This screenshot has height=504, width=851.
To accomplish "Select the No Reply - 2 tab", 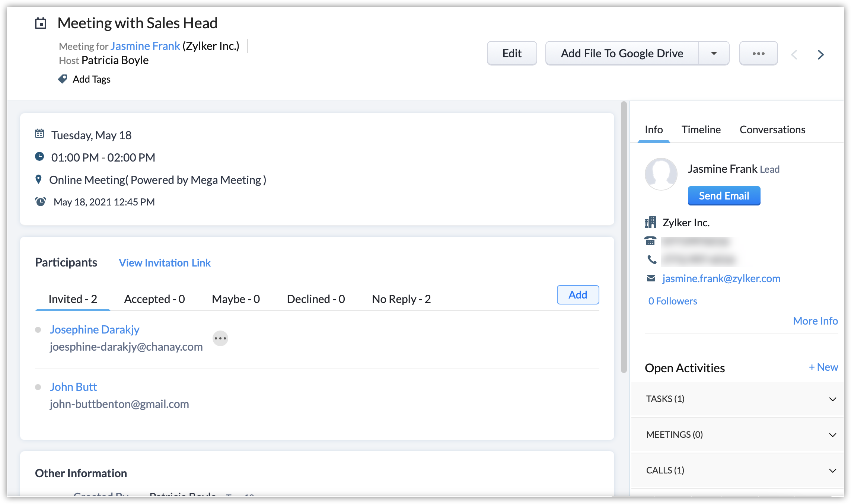I will click(x=401, y=299).
